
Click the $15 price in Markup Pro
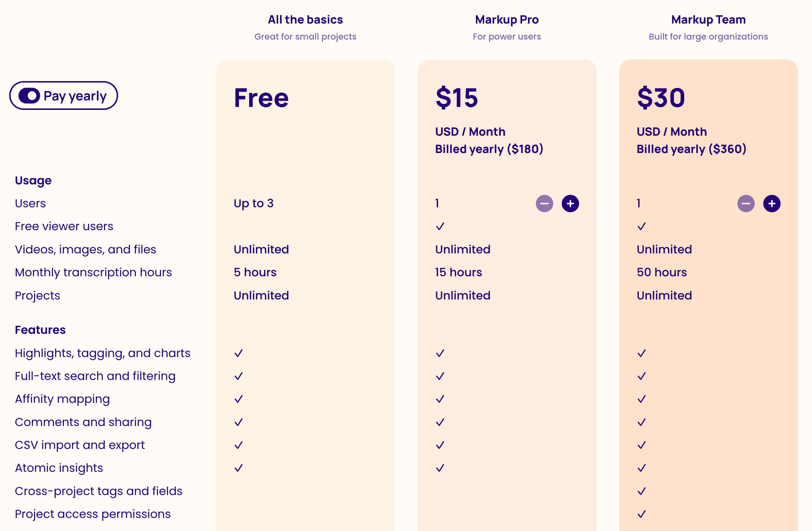(456, 98)
